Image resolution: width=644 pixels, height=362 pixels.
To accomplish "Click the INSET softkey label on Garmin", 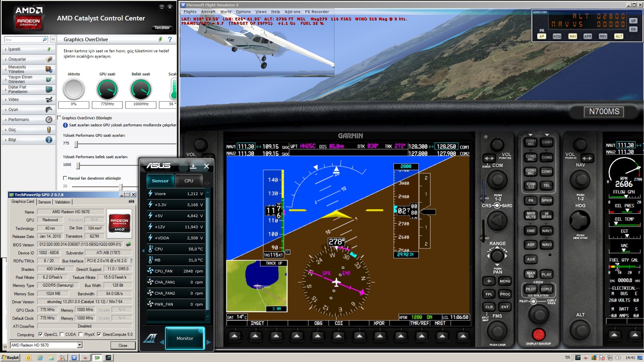I will coord(257,323).
